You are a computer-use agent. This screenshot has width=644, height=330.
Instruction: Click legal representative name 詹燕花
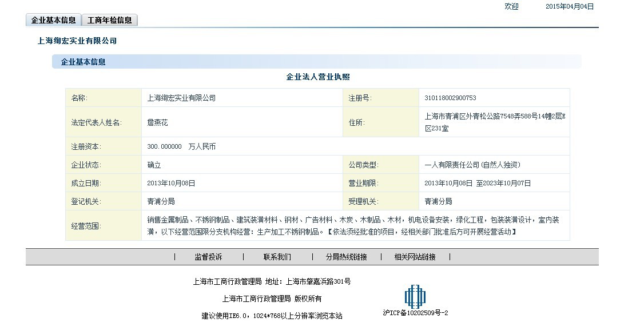coord(158,122)
